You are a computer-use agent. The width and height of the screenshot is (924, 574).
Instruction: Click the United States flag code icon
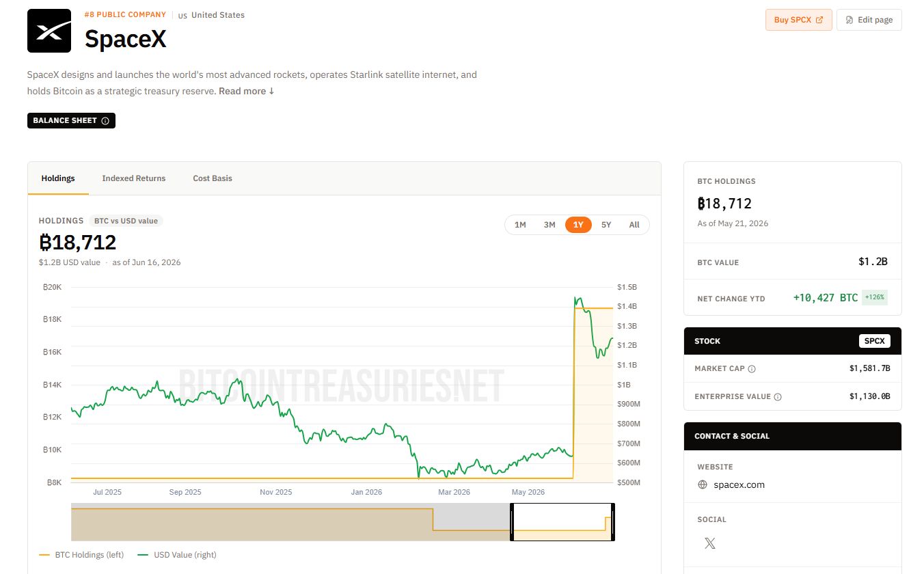point(182,16)
